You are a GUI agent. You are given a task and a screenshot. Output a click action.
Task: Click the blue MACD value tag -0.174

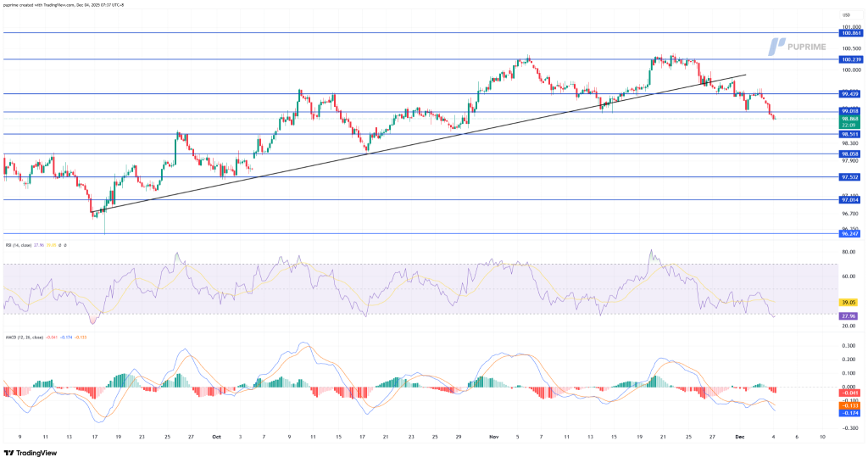point(850,413)
